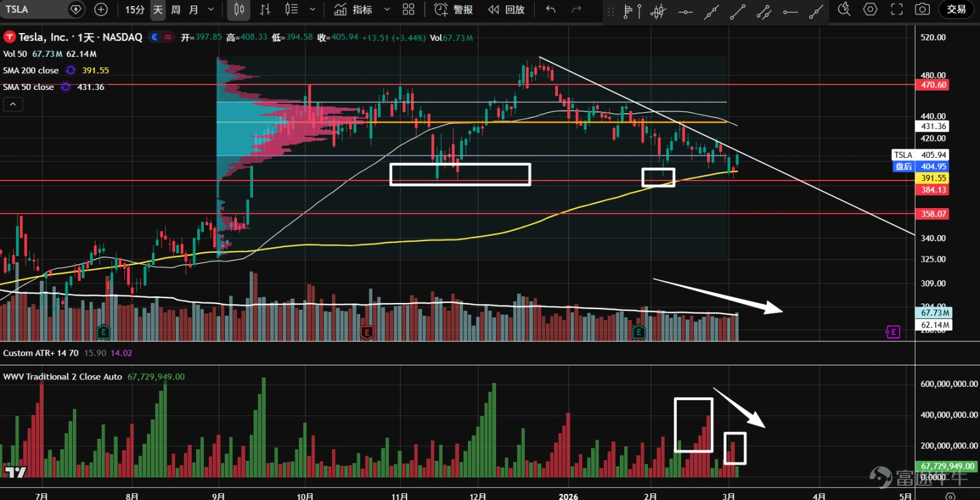Open the 指标 indicators menu
This screenshot has height=500, width=980.
353,10
